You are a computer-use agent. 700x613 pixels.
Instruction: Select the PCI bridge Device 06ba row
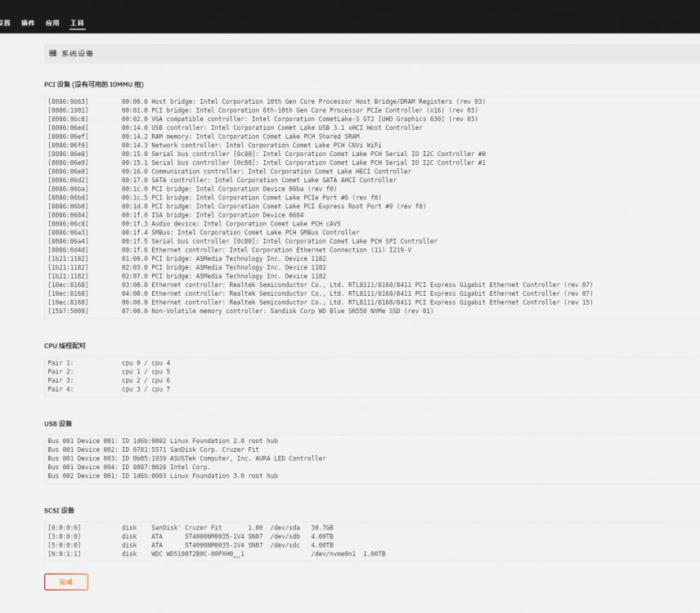tap(192, 189)
